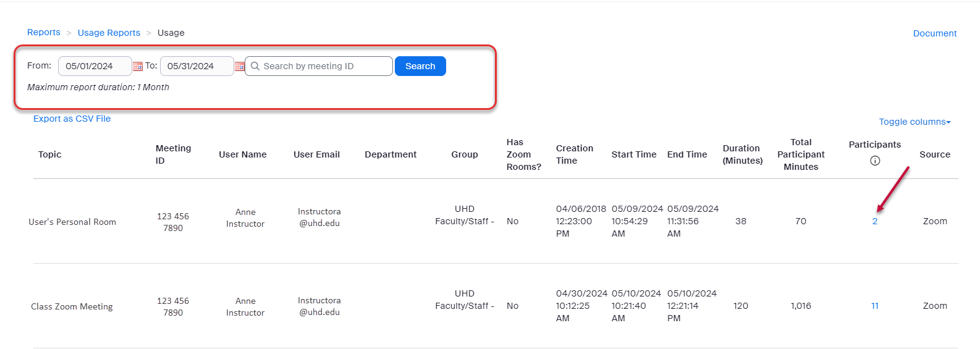Click the Group column header
Screen dimensions: 980x349
point(465,154)
